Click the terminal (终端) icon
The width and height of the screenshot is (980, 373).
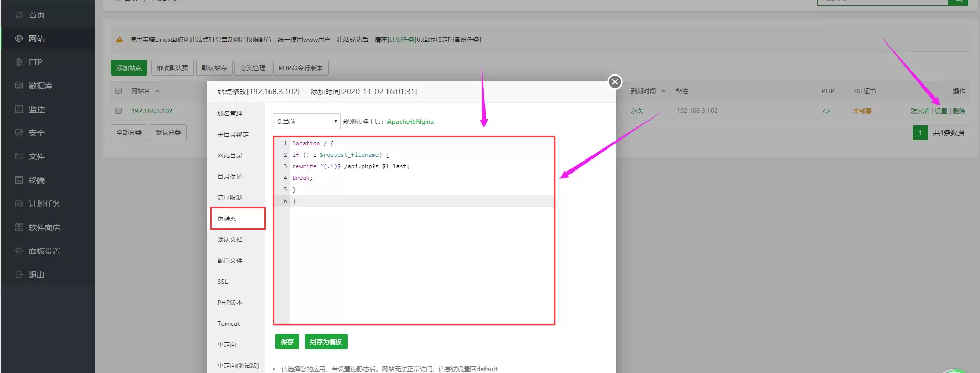coord(19,180)
